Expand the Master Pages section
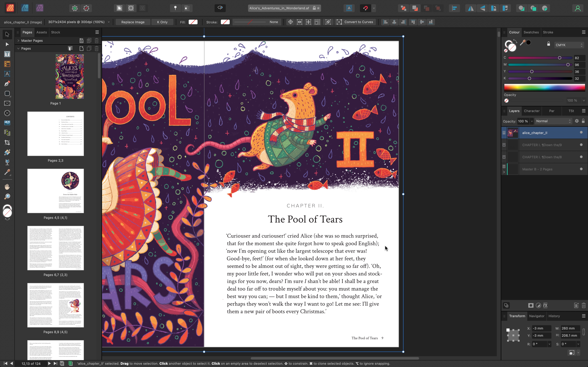Screen dimensions: 588x367 tap(18, 40)
